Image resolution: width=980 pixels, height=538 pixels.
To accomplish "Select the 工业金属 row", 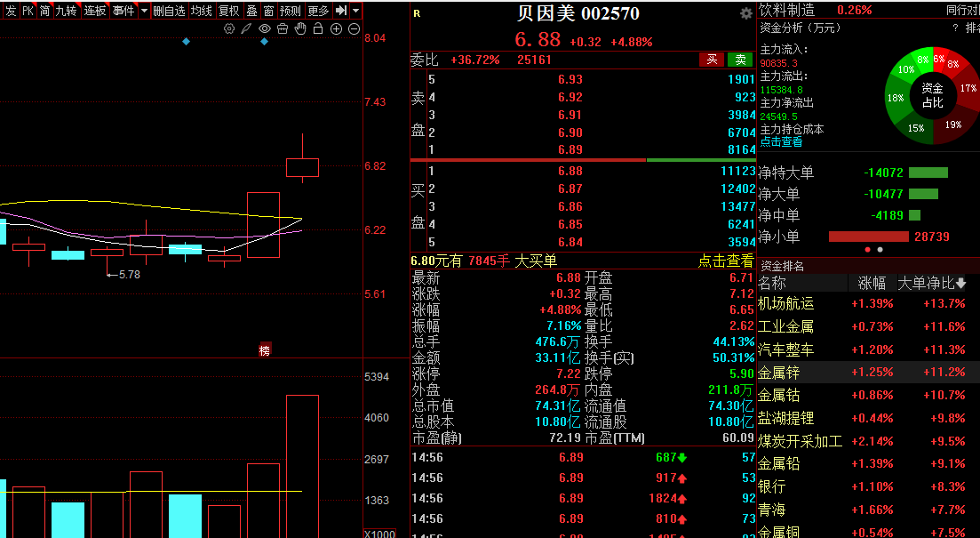I will click(x=869, y=326).
